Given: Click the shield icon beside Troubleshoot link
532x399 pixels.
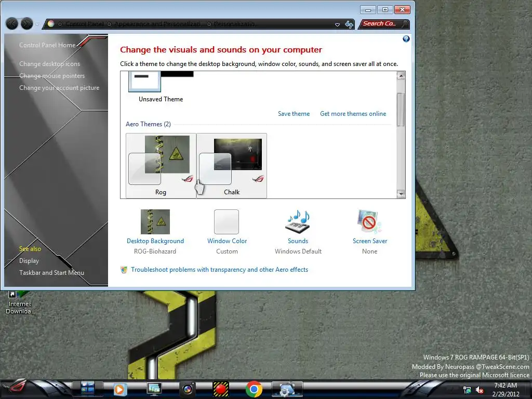Looking at the screenshot, I should (124, 270).
